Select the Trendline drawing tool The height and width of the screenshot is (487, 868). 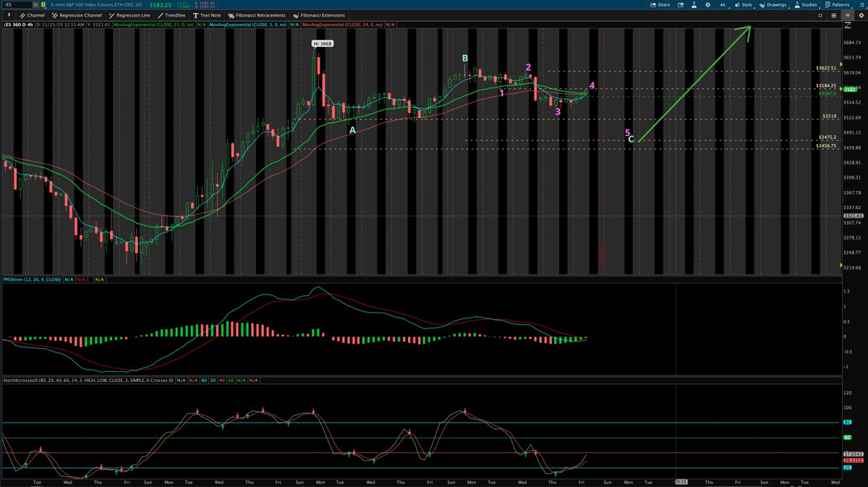[171, 14]
